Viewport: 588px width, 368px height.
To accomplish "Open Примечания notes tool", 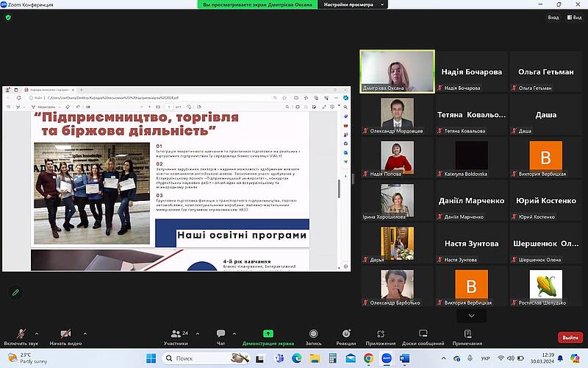I will click(x=467, y=336).
